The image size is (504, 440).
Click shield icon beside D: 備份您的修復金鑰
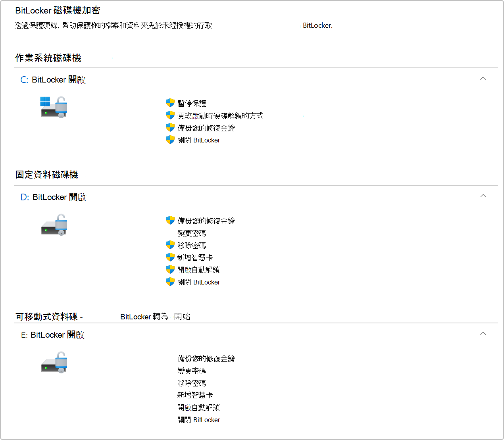[x=170, y=221]
